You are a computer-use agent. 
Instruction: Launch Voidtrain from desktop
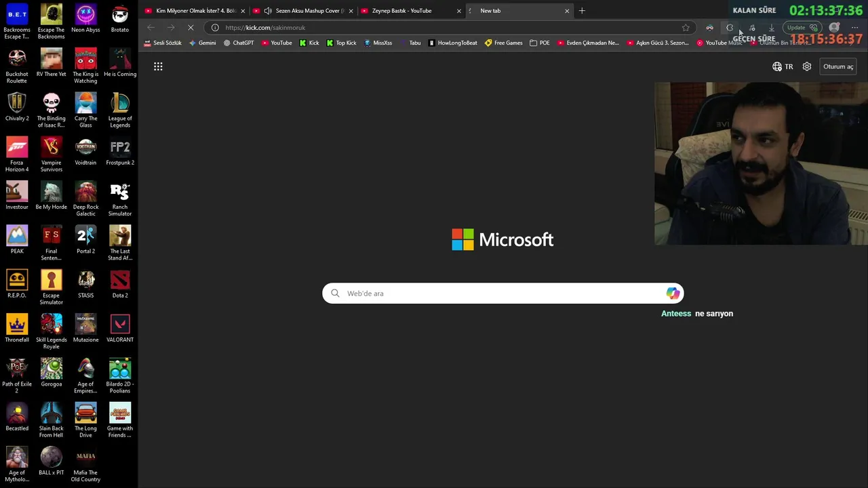85,151
